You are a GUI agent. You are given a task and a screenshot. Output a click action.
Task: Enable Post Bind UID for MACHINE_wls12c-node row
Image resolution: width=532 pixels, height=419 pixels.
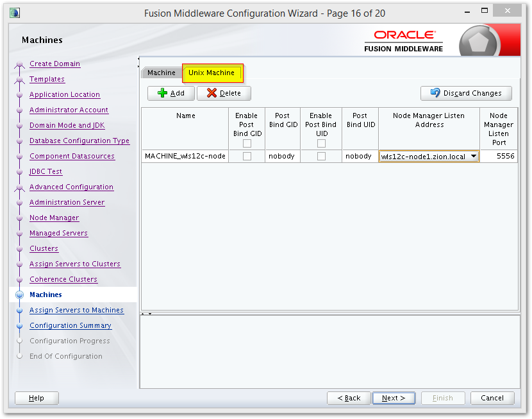[321, 156]
